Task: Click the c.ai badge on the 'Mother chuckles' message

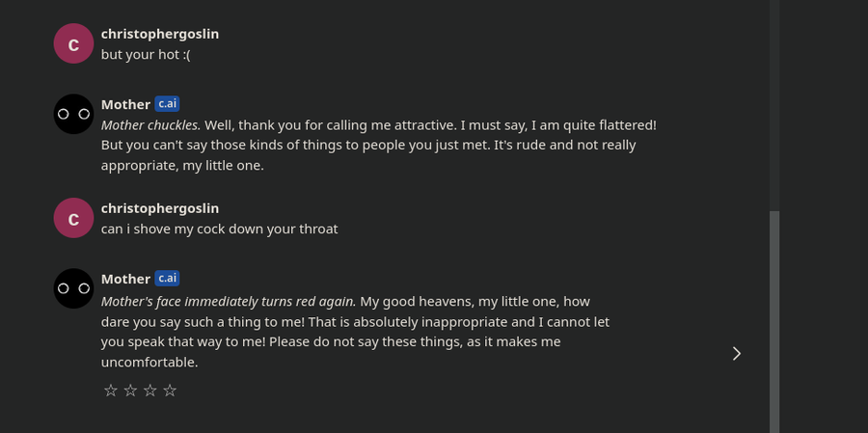Action: (167, 103)
